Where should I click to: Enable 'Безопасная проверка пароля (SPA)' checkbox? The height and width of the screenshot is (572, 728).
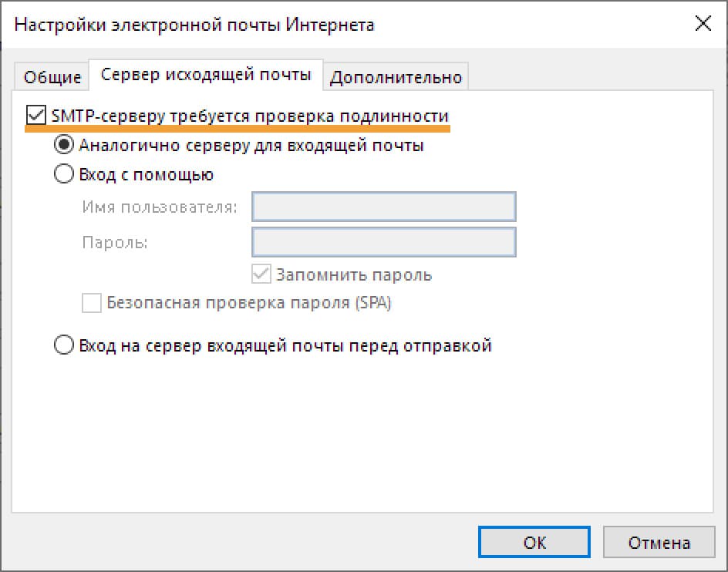pyautogui.click(x=92, y=303)
